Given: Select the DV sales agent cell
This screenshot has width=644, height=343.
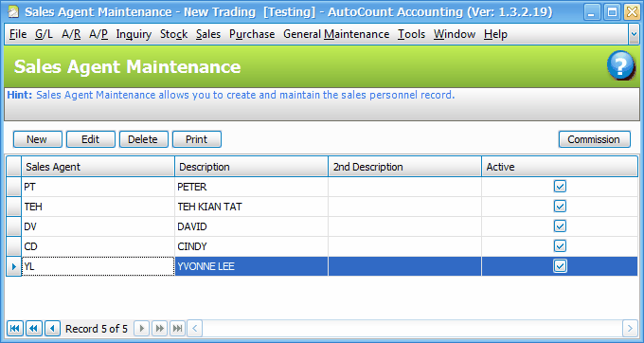Looking at the screenshot, I should click(x=98, y=226).
